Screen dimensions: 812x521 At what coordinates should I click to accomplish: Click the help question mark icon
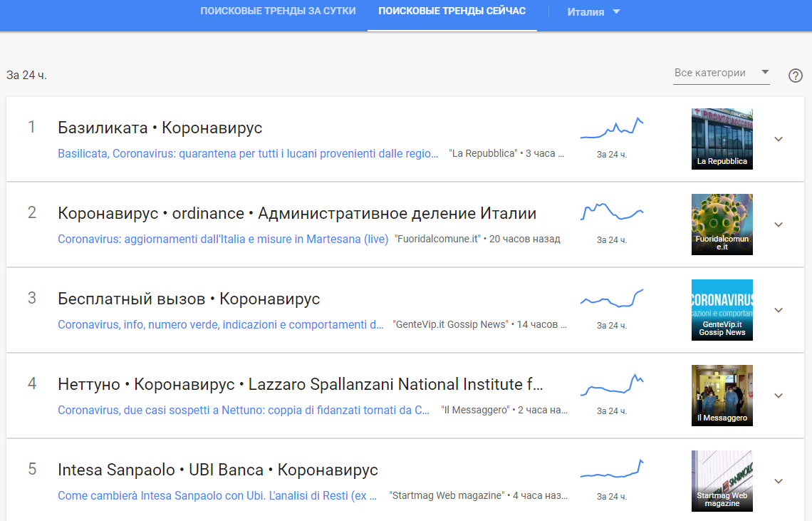(795, 76)
